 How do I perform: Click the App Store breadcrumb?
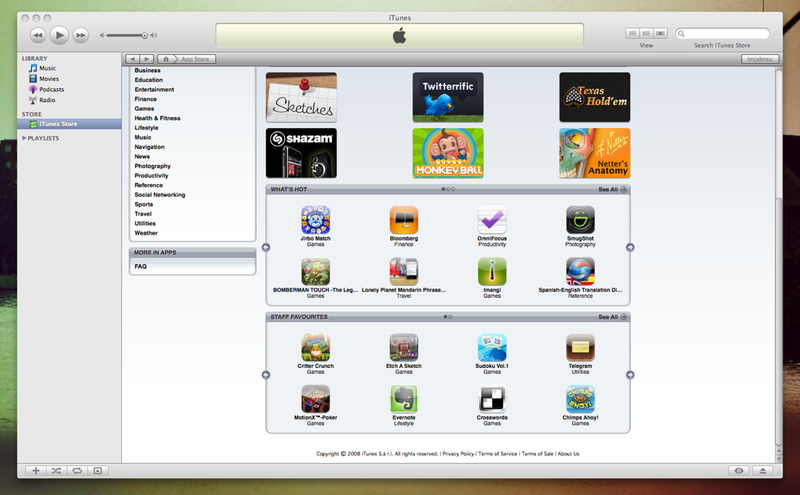[x=195, y=59]
